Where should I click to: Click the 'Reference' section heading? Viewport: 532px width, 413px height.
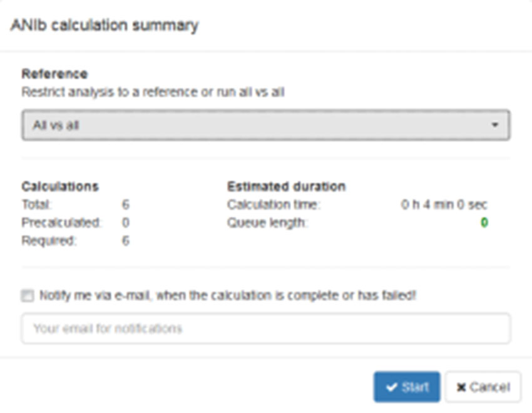54,74
